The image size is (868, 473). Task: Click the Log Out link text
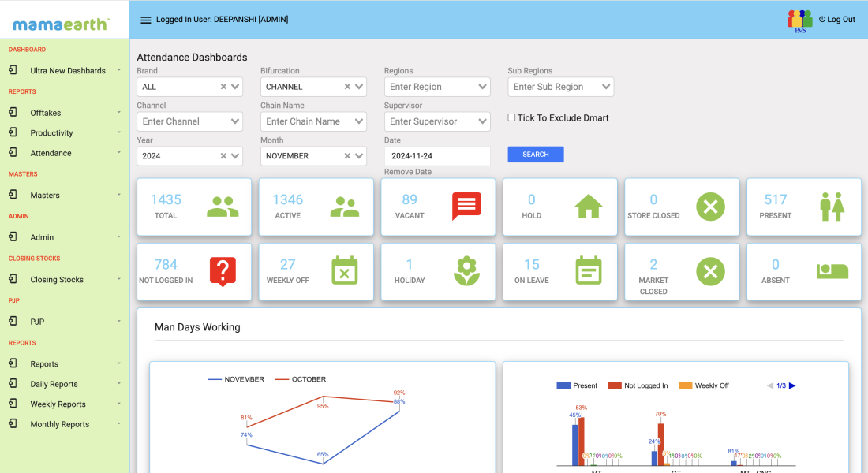point(841,20)
